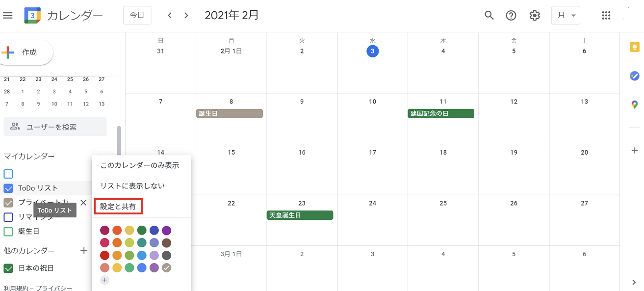This screenshot has width=644, height=291.
Task: Go to next month with the right chevron
Action: point(186,15)
